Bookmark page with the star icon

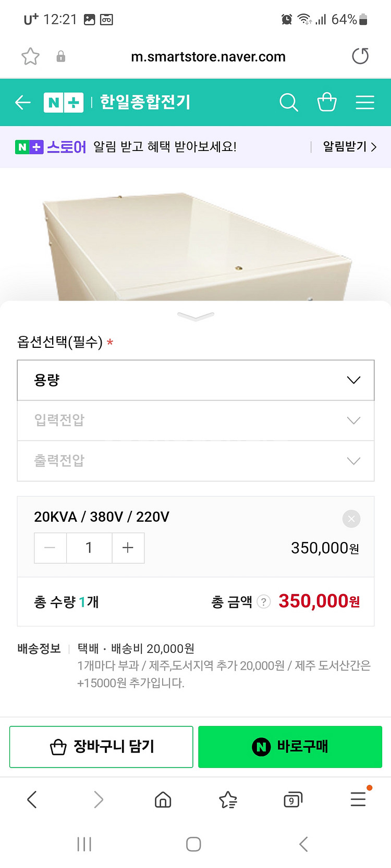click(x=30, y=56)
